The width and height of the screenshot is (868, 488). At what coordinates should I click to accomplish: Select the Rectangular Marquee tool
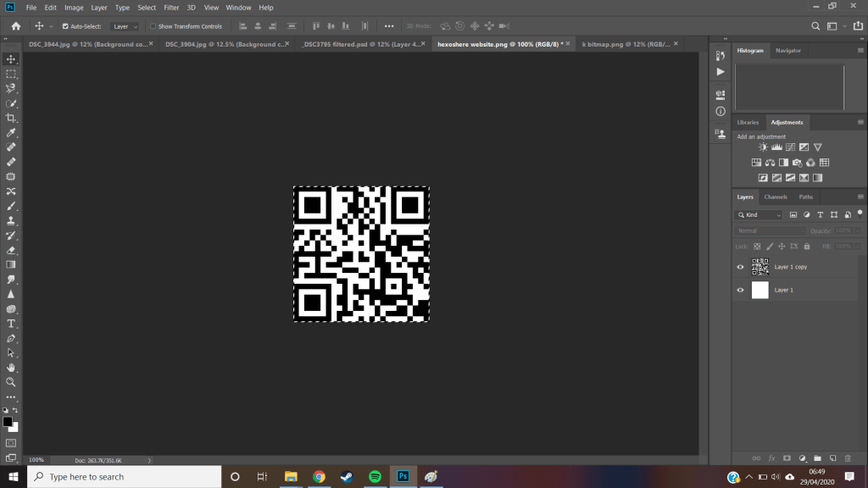point(11,74)
